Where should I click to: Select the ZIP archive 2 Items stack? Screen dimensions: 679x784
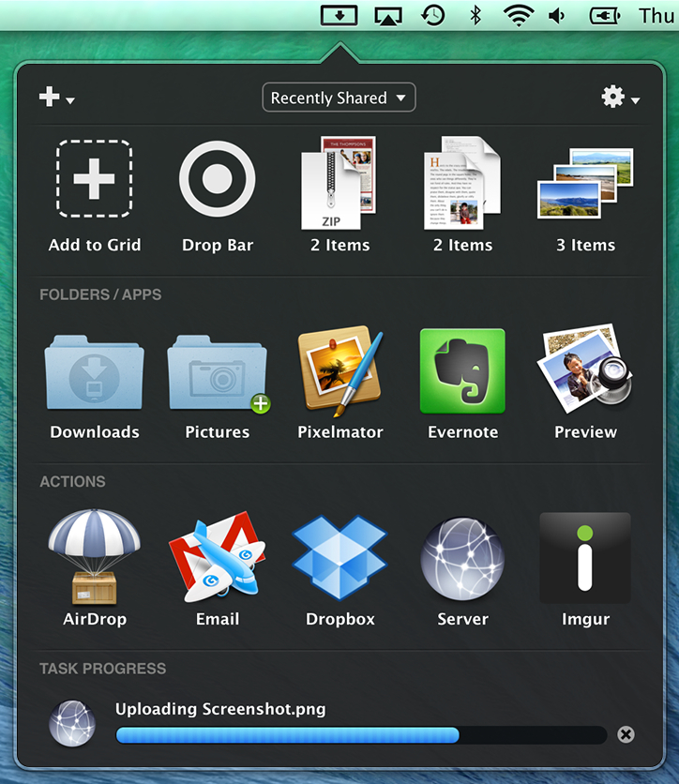click(x=339, y=183)
